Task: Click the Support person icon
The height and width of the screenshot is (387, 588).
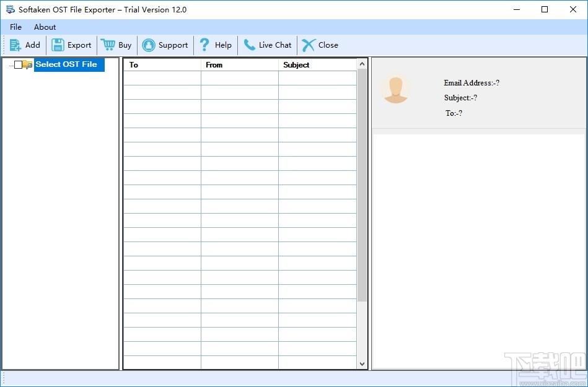Action: coord(149,45)
